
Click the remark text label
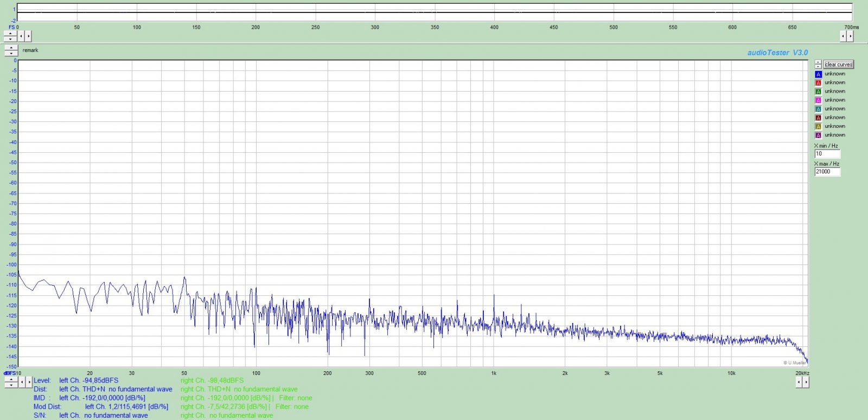[30, 50]
